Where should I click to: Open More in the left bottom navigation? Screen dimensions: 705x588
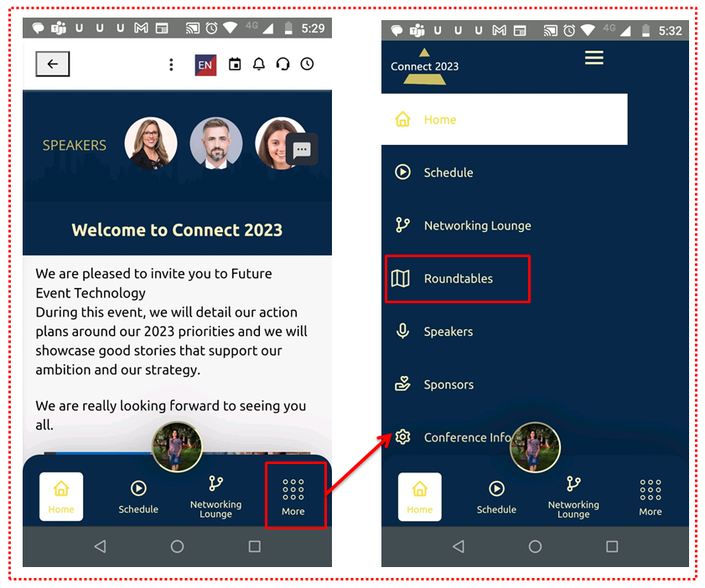coord(293,496)
